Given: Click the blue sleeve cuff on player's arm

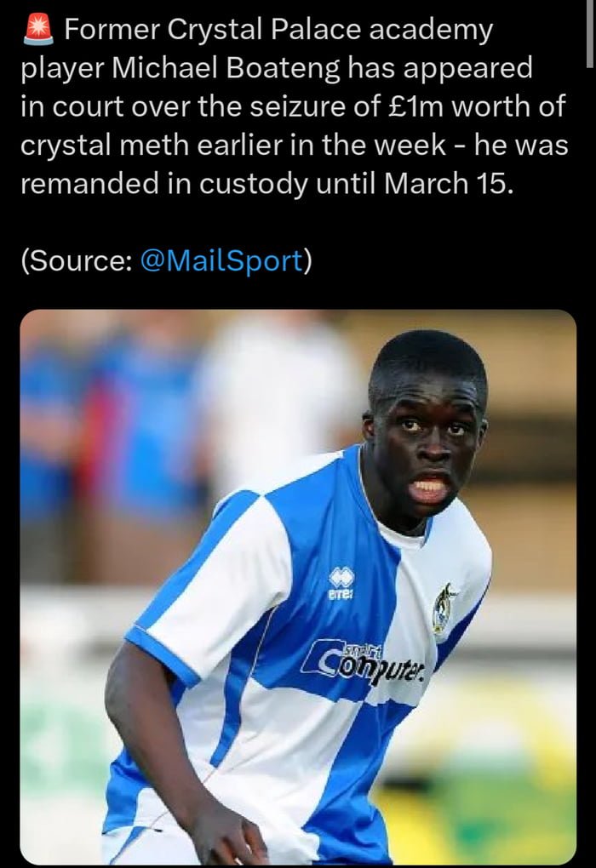Looking at the screenshot, I should click(x=162, y=656).
